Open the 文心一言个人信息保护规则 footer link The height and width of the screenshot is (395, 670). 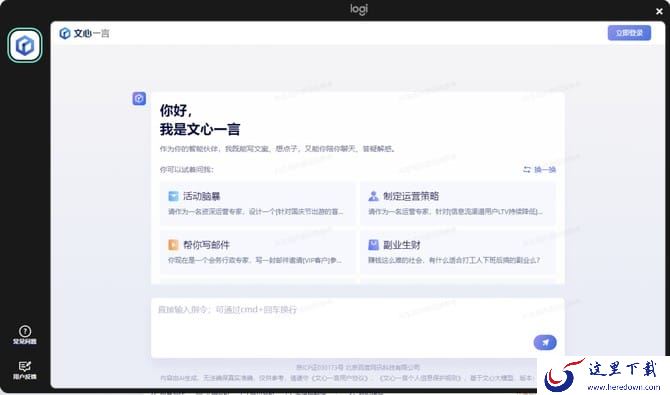click(x=420, y=378)
